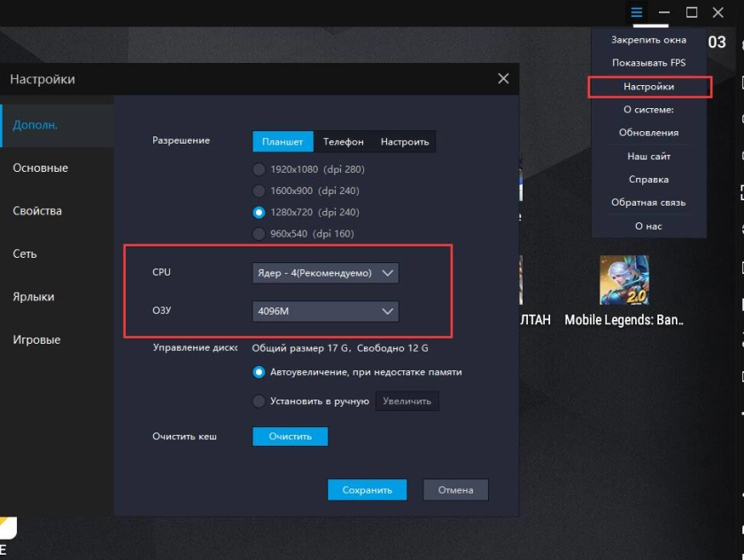Image resolution: width=744 pixels, height=560 pixels.
Task: Click the Сохранить button
Action: [367, 490]
